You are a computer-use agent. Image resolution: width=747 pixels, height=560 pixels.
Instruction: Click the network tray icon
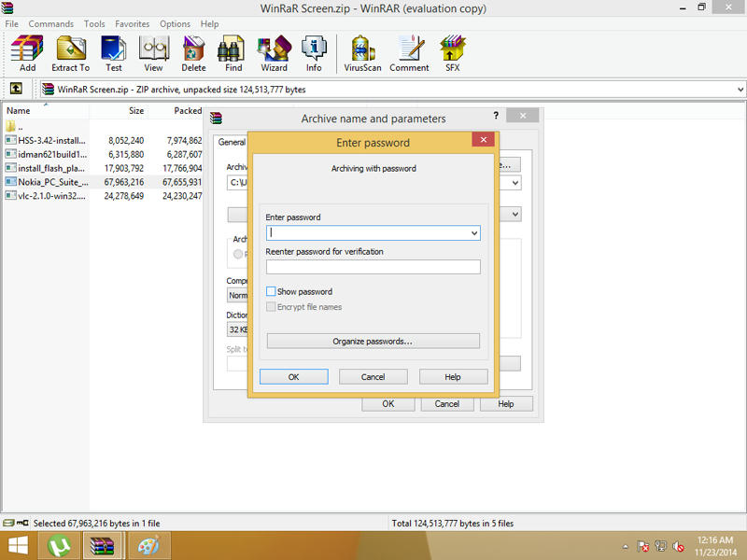(x=660, y=546)
